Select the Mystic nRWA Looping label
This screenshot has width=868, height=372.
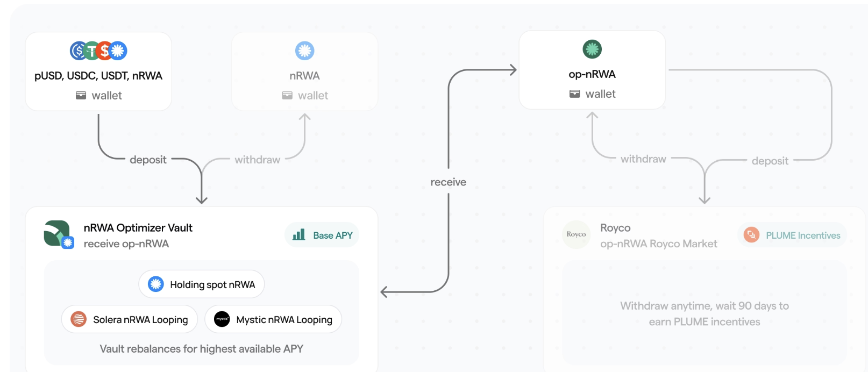click(x=284, y=320)
